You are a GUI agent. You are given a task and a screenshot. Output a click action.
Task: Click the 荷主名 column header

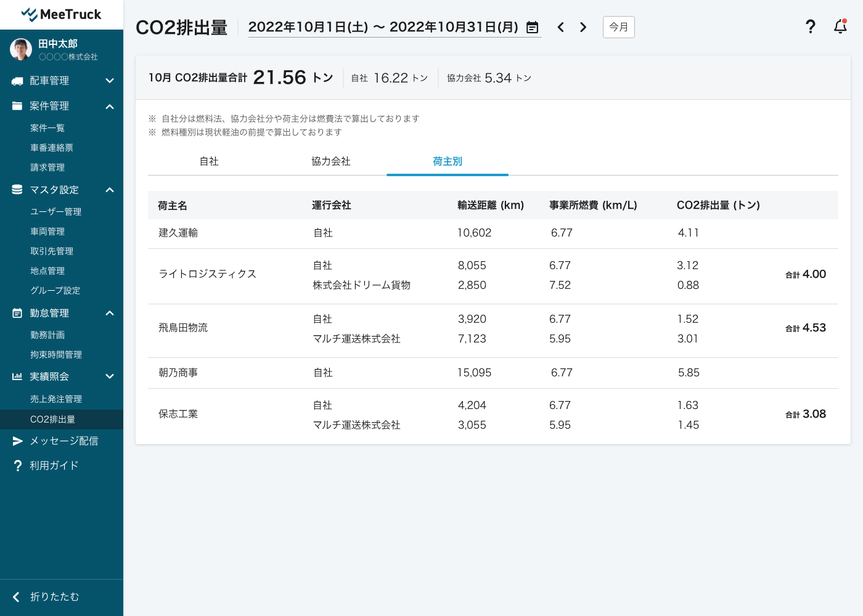click(173, 206)
